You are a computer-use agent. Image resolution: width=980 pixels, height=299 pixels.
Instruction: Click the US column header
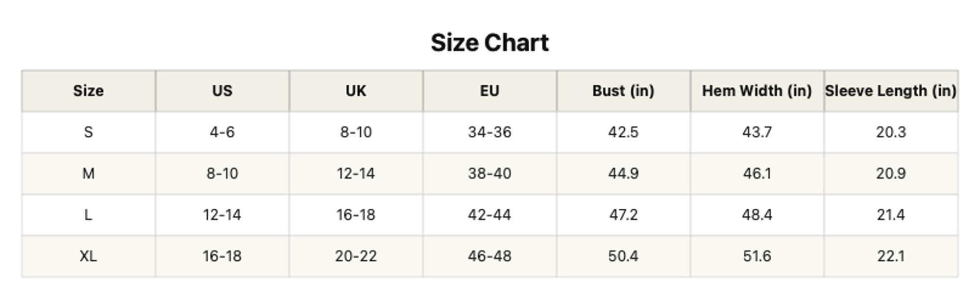[x=222, y=91]
